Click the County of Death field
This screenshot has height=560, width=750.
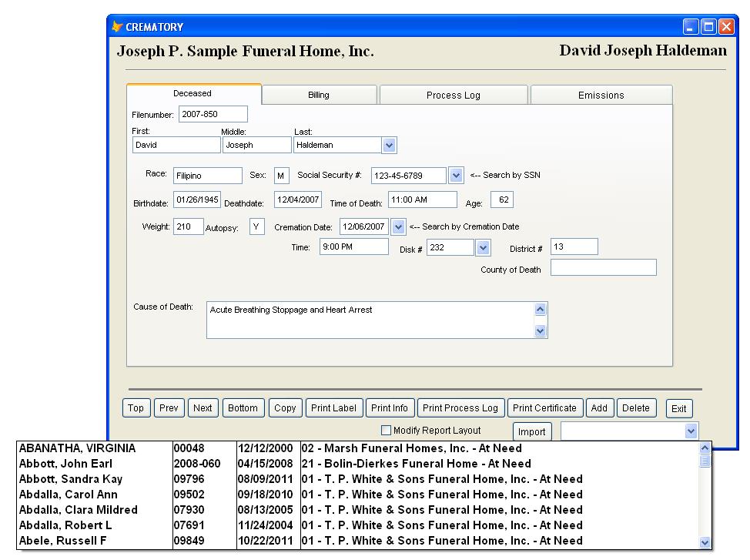click(x=604, y=267)
